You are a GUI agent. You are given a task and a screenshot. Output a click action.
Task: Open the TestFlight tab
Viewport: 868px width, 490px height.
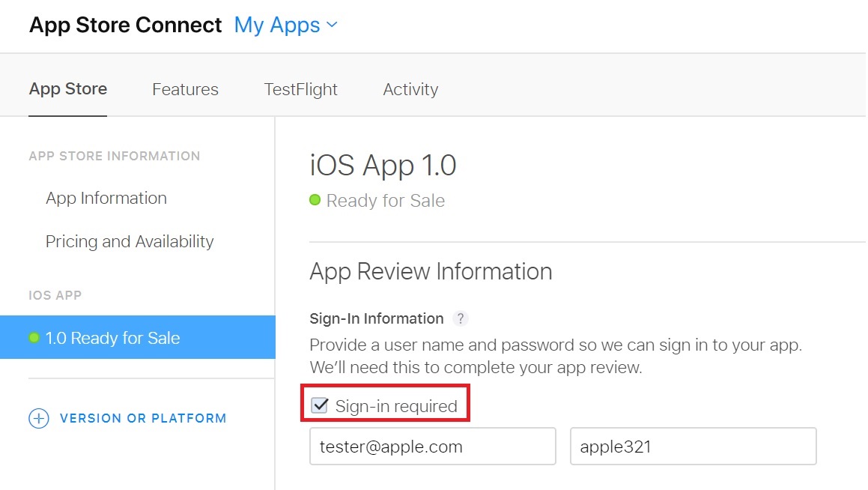[x=300, y=89]
